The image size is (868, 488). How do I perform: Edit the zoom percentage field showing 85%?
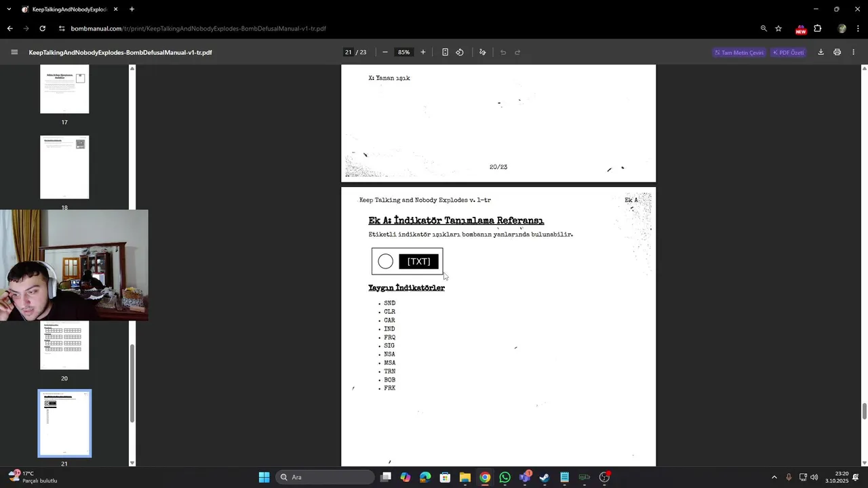click(x=404, y=52)
